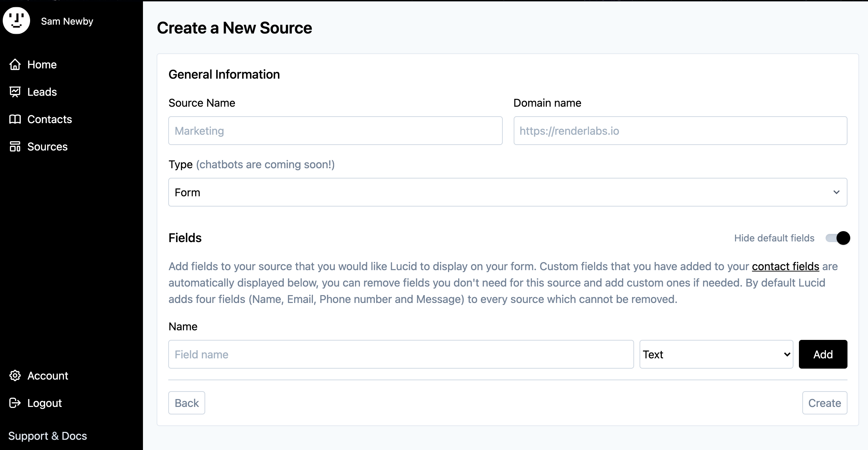Focus the Domain name input field
Image resolution: width=868 pixels, height=450 pixels.
pos(680,131)
